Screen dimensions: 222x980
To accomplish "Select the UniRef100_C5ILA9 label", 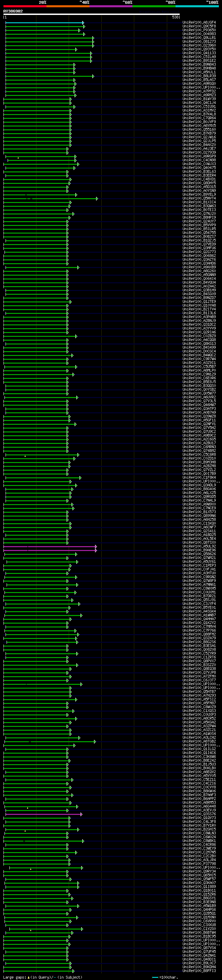I will 199,57.
